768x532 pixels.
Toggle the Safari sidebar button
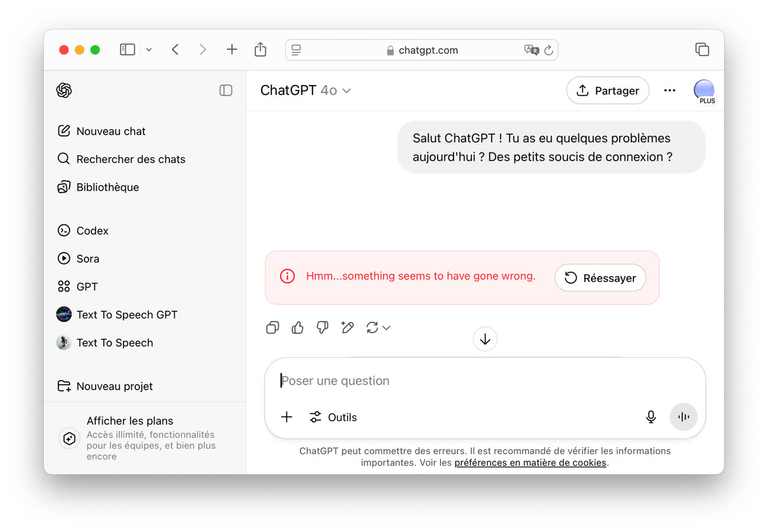(x=128, y=50)
